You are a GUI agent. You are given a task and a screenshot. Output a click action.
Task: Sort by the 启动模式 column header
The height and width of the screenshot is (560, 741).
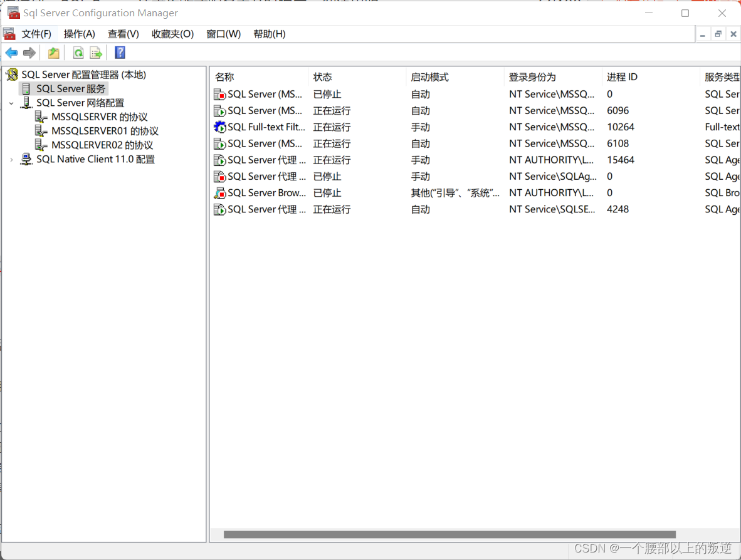pos(455,77)
